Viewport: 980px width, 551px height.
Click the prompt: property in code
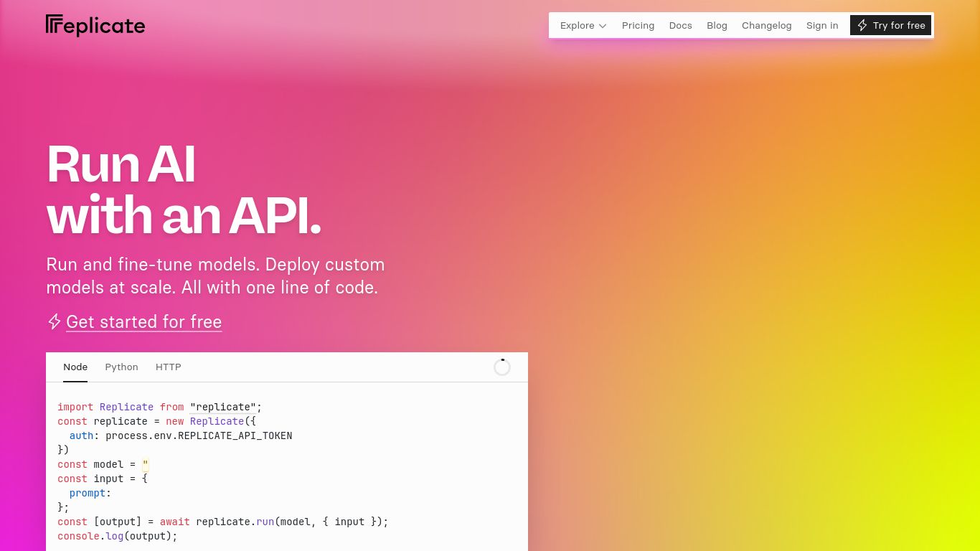click(90, 493)
